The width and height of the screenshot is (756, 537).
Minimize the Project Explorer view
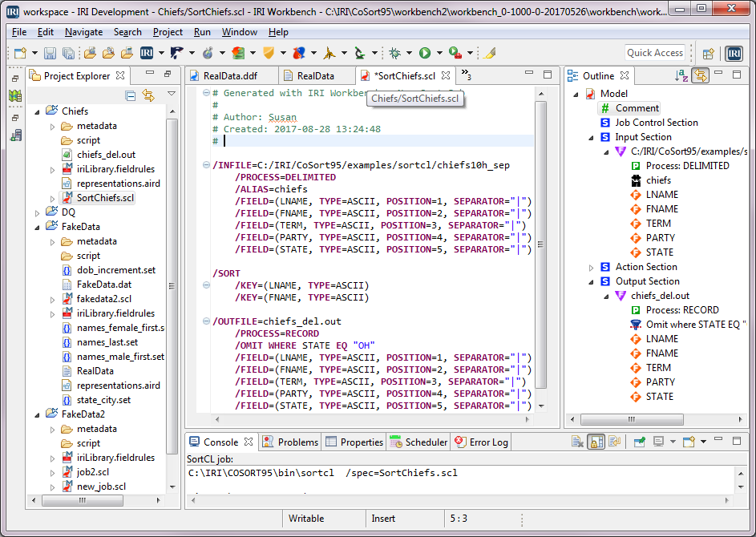150,73
